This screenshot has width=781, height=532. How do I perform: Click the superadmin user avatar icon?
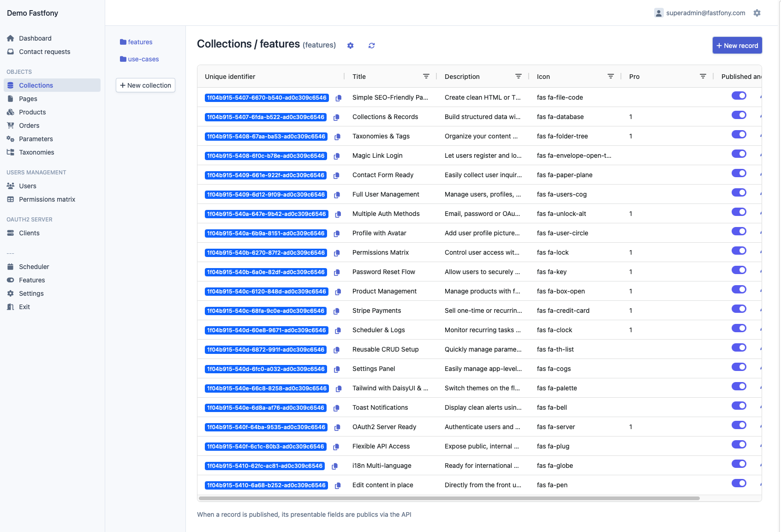[659, 13]
